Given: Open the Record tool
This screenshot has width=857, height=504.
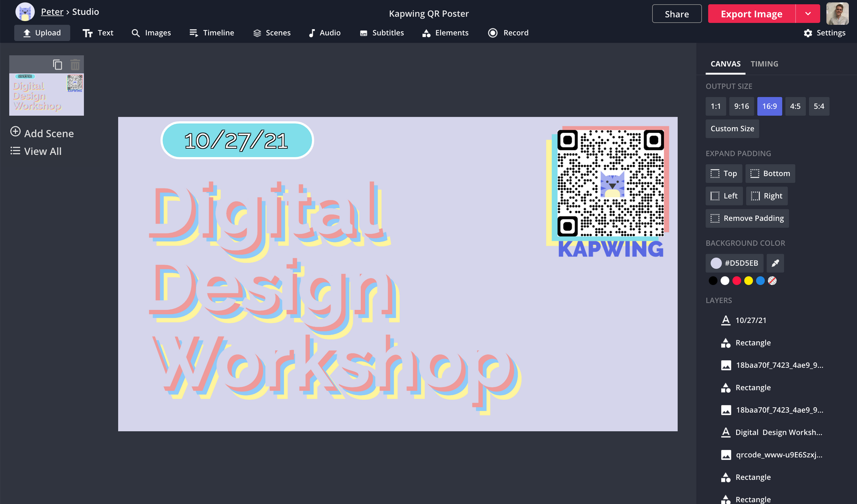Looking at the screenshot, I should click(x=508, y=33).
